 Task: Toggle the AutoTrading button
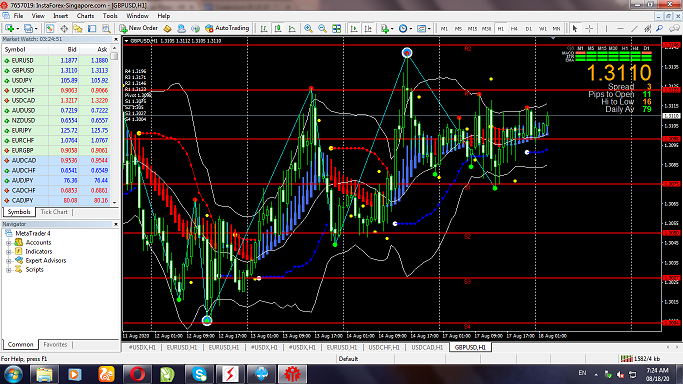click(227, 28)
